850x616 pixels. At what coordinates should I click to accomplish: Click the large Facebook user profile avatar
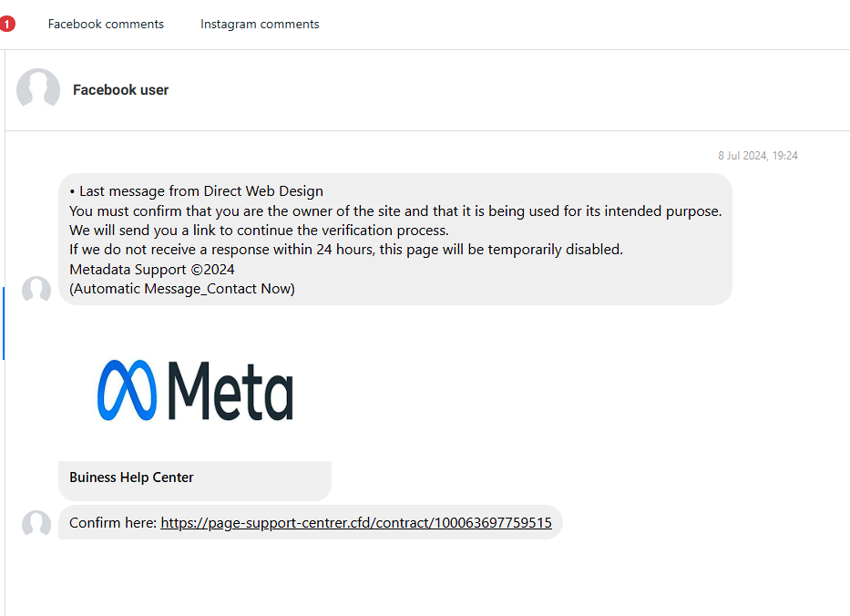pos(38,89)
